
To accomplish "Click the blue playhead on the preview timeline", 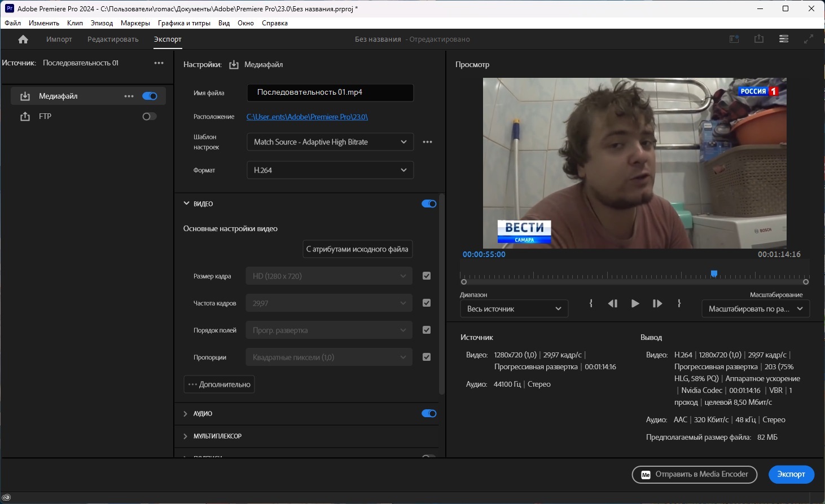I will 714,273.
